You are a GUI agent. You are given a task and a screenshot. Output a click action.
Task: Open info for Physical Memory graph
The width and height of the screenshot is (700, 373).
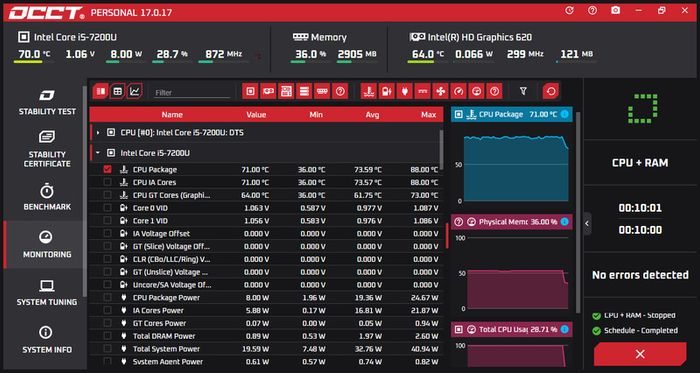point(565,222)
